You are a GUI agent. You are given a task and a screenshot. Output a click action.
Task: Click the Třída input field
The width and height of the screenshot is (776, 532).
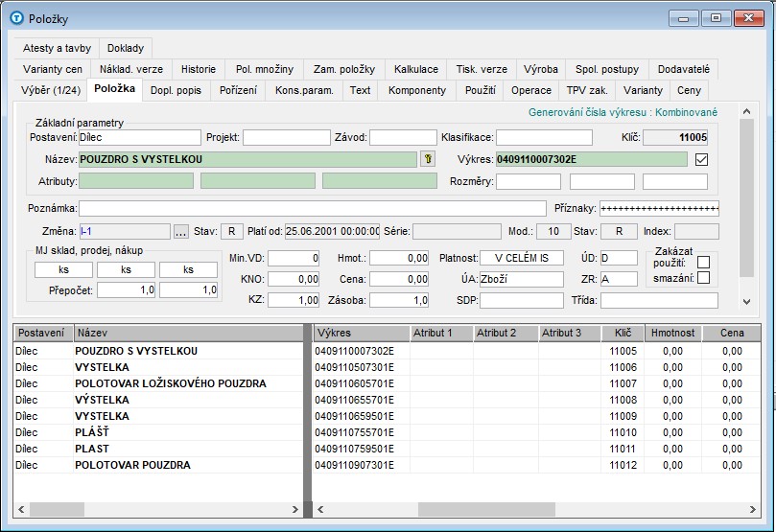pyautogui.click(x=659, y=300)
